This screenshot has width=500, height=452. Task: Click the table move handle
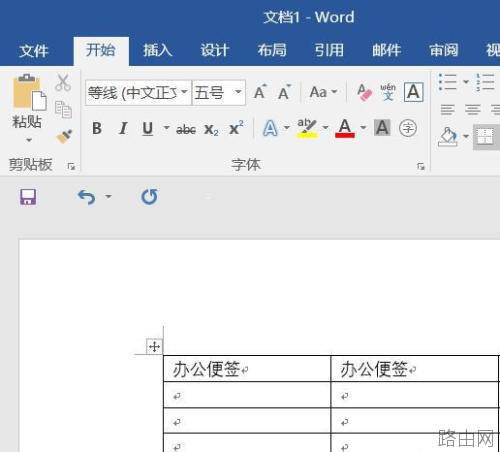[x=154, y=347]
